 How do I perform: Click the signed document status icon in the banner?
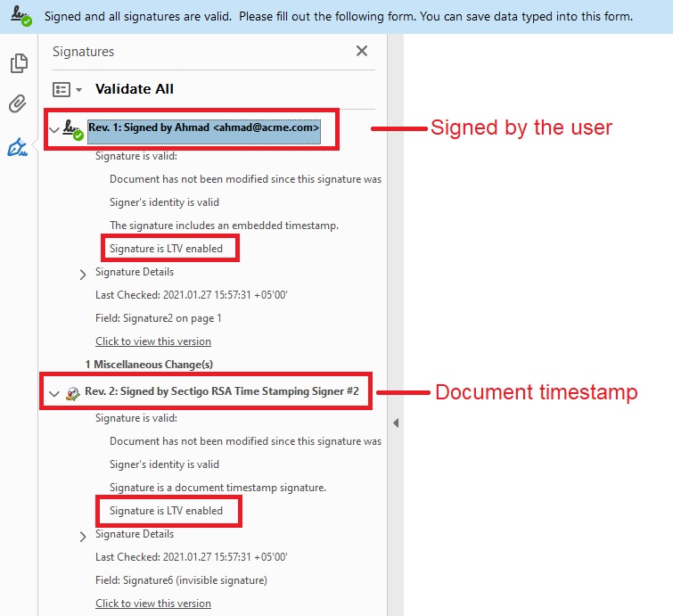[21, 16]
